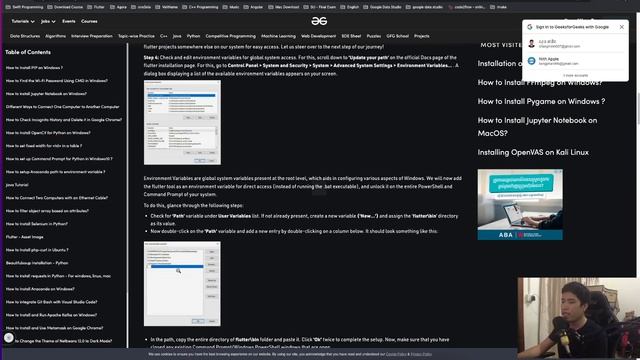Open the Music bookmark folder
640x360 pixels.
coord(231,7)
